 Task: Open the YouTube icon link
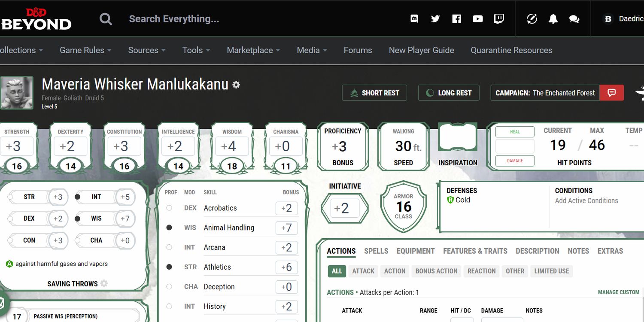[477, 19]
